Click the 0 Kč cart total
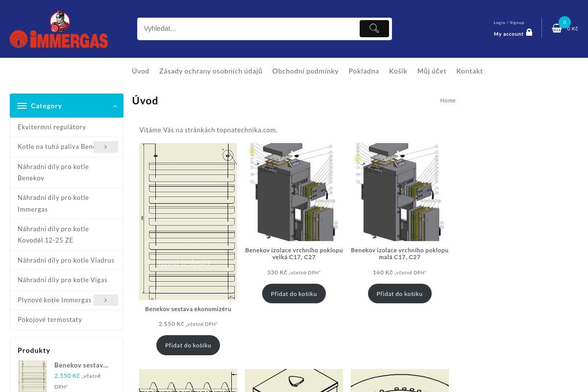This screenshot has height=392, width=588. pos(573,28)
